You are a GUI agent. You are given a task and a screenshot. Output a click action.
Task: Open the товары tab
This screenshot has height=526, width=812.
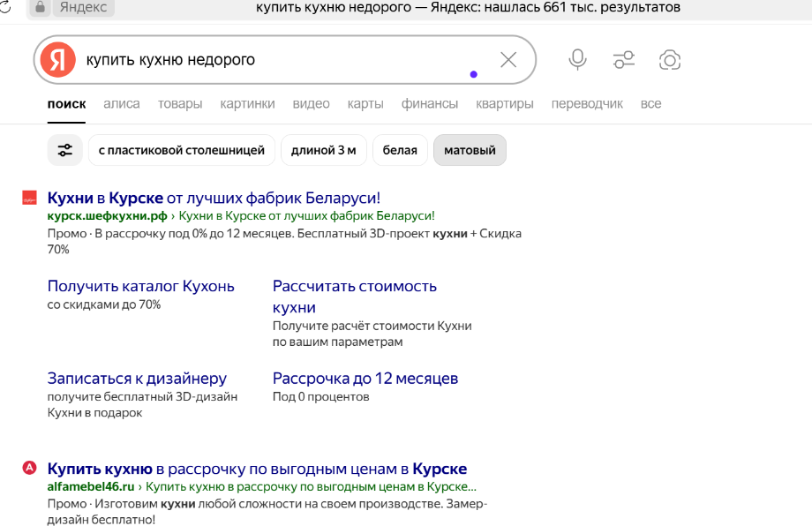pyautogui.click(x=180, y=104)
